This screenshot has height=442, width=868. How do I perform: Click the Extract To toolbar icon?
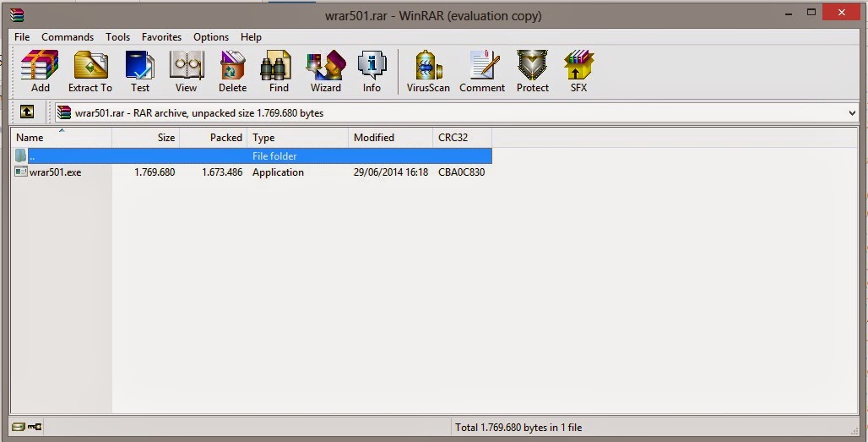[90, 71]
